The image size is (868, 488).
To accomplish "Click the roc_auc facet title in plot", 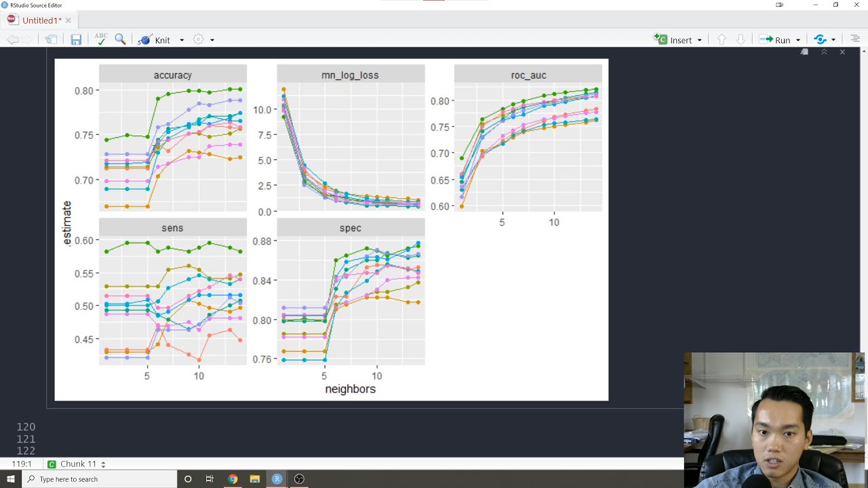I will (528, 75).
